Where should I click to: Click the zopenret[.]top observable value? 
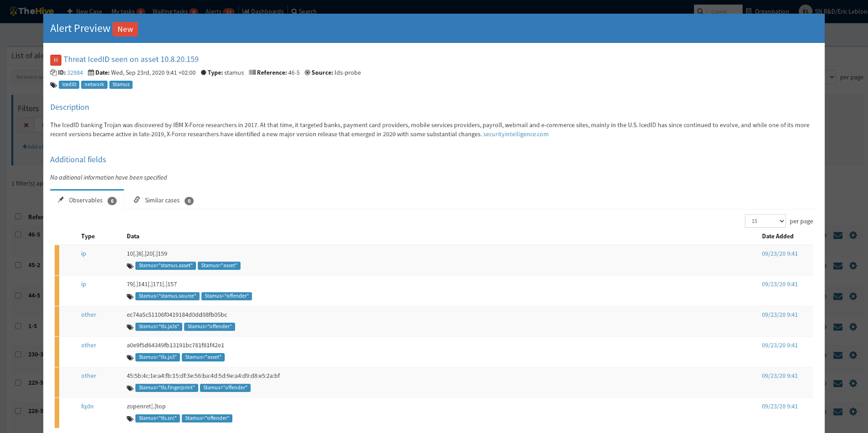pos(146,406)
